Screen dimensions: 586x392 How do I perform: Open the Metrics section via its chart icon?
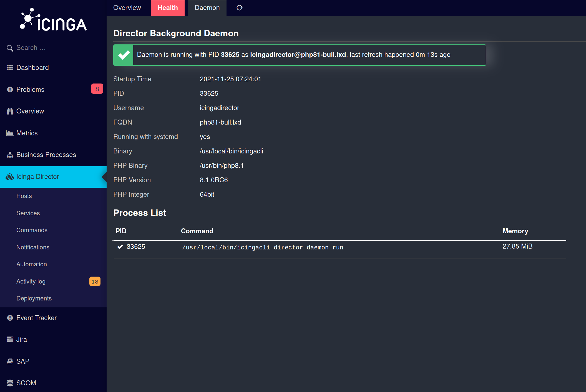coord(10,133)
